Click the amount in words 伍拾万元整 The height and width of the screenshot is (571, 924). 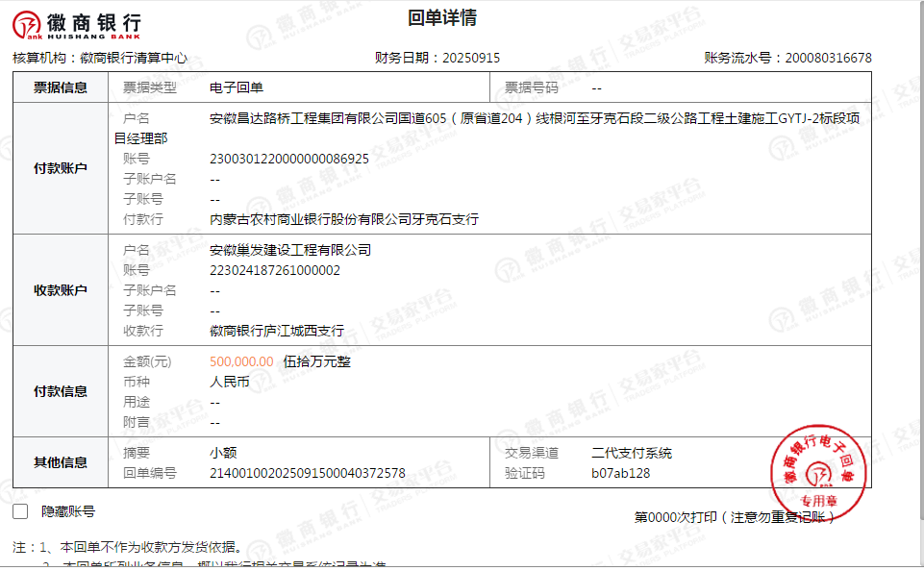(x=317, y=361)
